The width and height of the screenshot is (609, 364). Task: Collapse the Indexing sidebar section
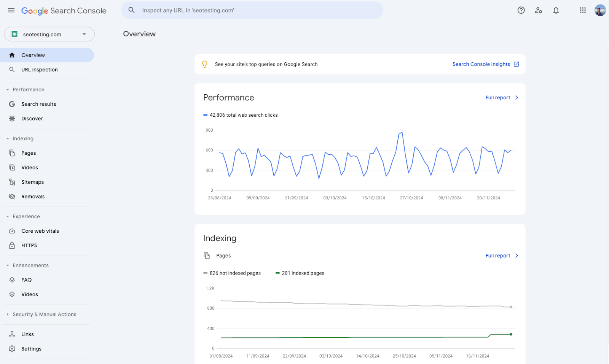[8, 139]
